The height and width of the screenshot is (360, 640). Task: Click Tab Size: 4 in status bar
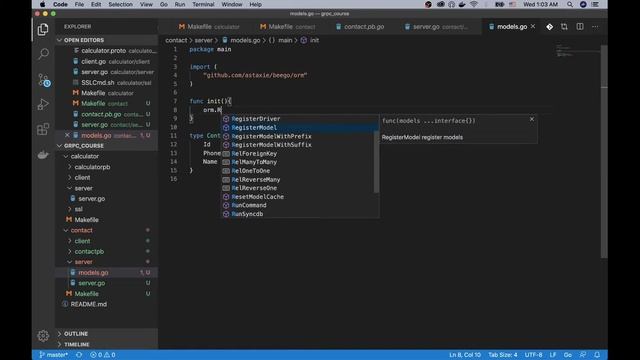click(502, 355)
